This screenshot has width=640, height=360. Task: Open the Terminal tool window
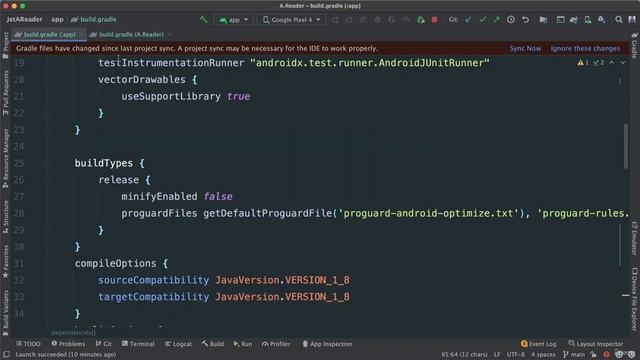138,344
